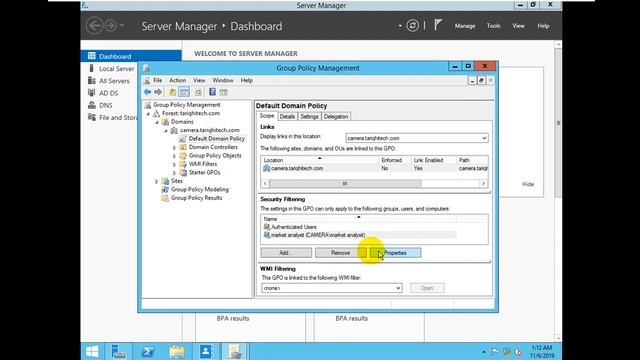Expand the Starter GPOs node
Image resolution: width=640 pixels, height=360 pixels.
point(174,173)
